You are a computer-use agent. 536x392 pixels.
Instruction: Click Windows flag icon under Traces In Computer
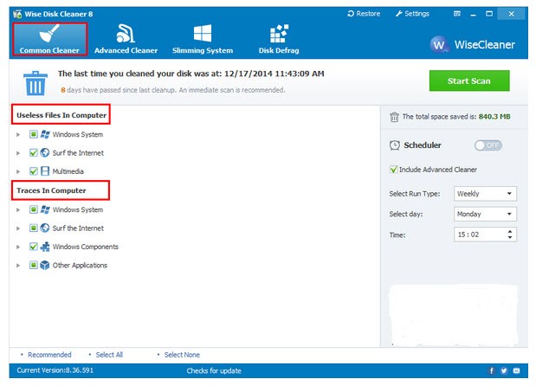tap(45, 209)
